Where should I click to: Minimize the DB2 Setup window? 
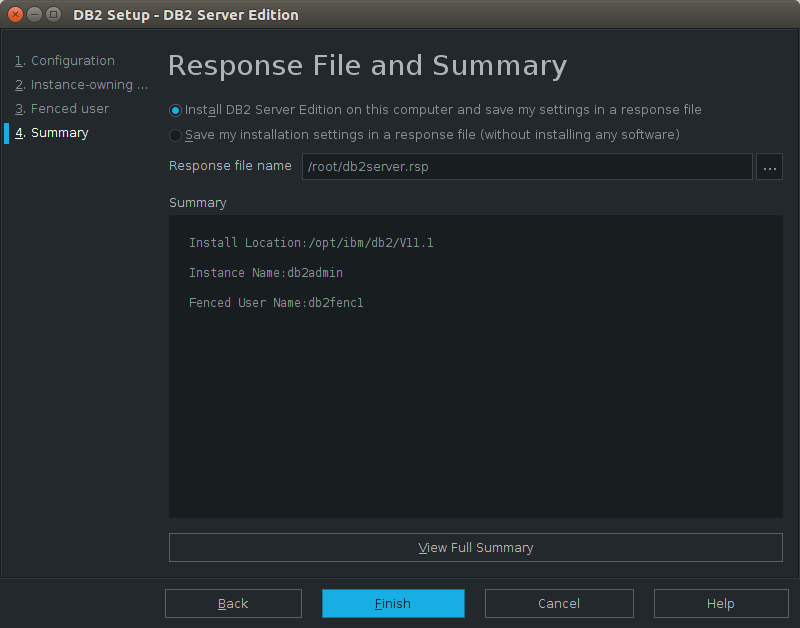pyautogui.click(x=34, y=14)
